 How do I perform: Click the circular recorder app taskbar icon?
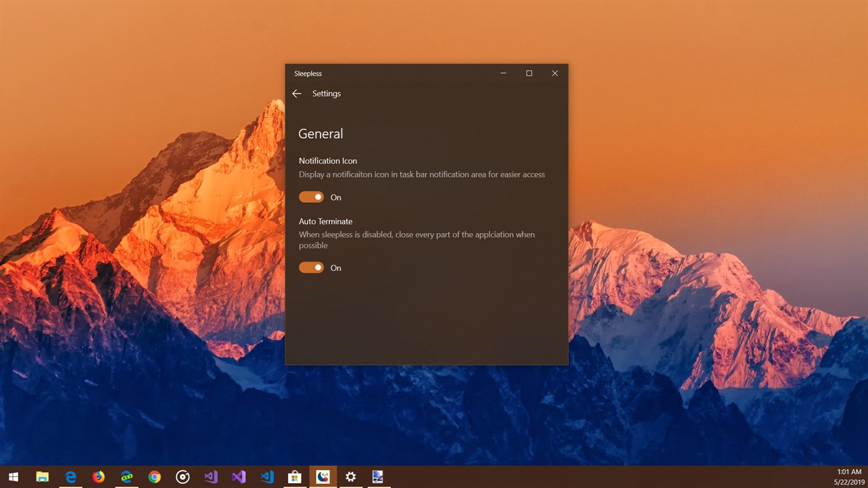point(182,476)
